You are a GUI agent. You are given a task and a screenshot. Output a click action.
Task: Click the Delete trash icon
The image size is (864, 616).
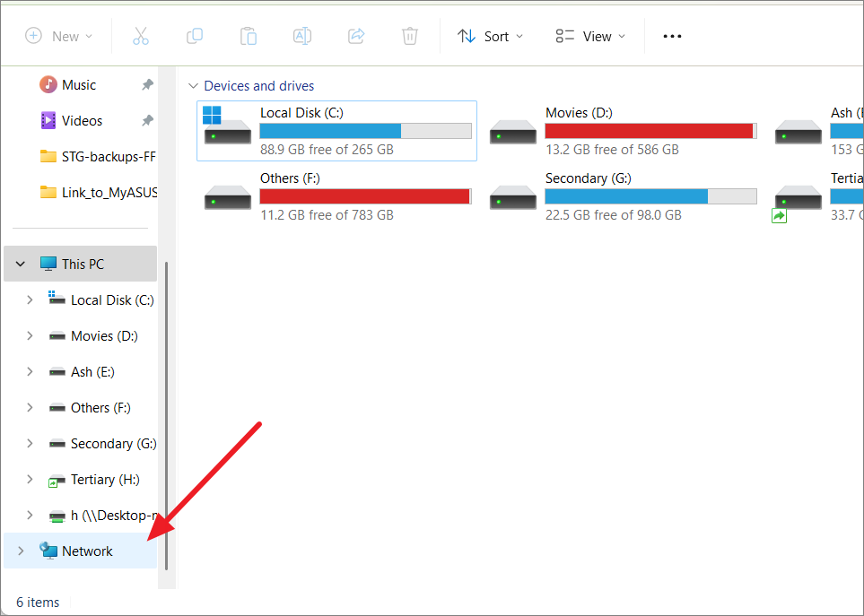409,36
